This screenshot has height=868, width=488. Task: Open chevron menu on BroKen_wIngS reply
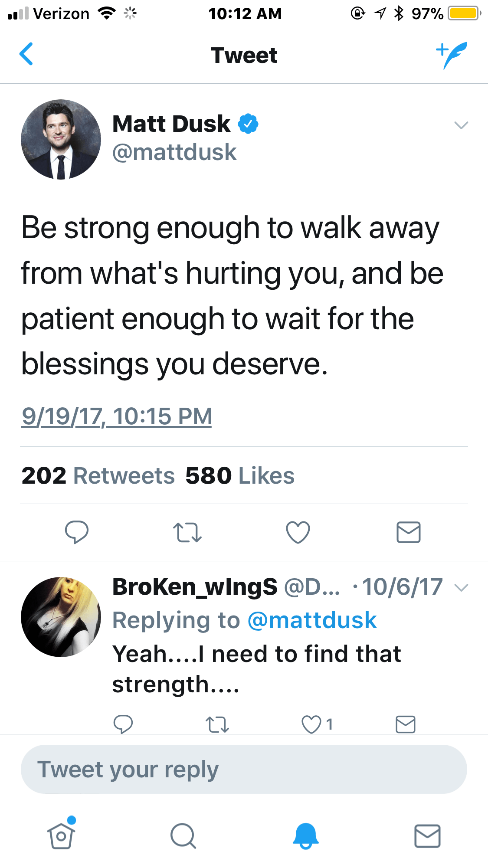461,588
